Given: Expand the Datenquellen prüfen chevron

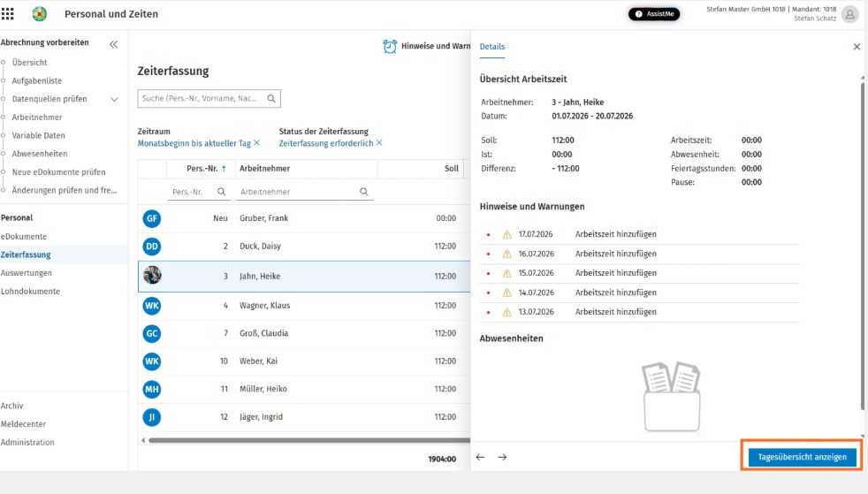Looking at the screenshot, I should pos(114,100).
